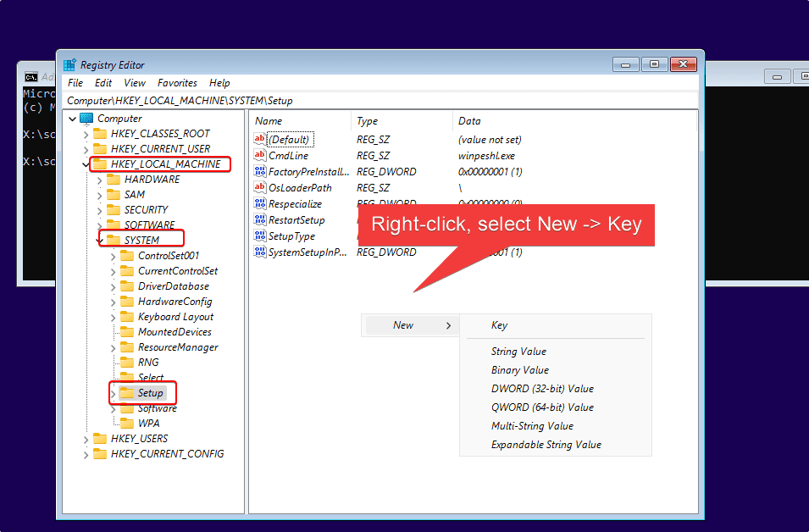
Task: Click the RestartSetup DWORD value icon
Action: tap(259, 219)
